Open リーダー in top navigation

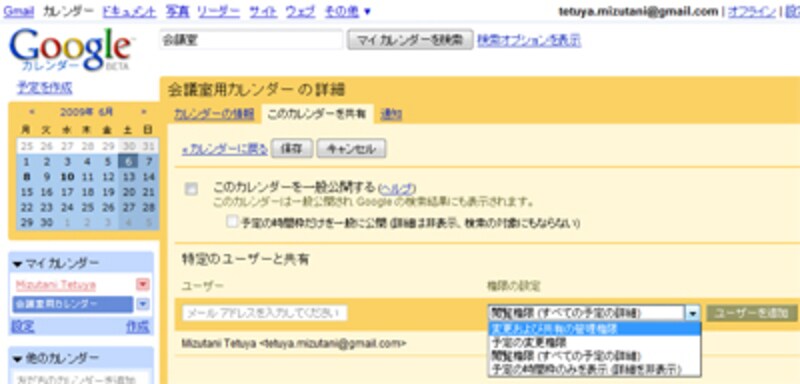point(219,11)
